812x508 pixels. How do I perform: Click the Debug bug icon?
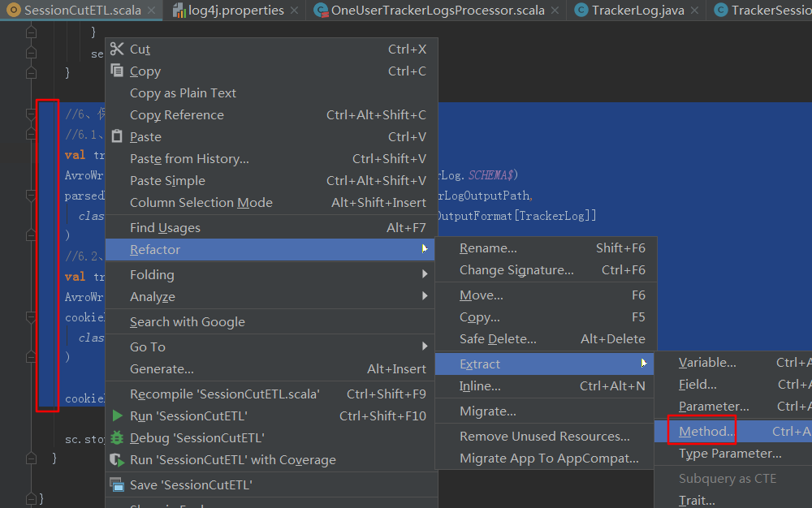point(118,438)
